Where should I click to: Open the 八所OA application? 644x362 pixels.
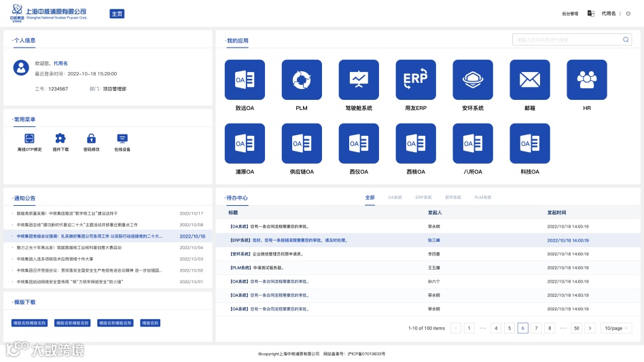point(473,144)
